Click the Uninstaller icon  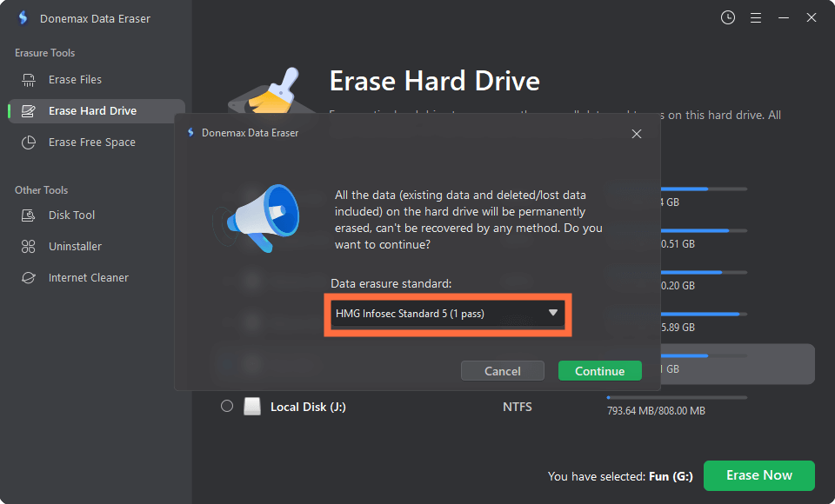[28, 247]
